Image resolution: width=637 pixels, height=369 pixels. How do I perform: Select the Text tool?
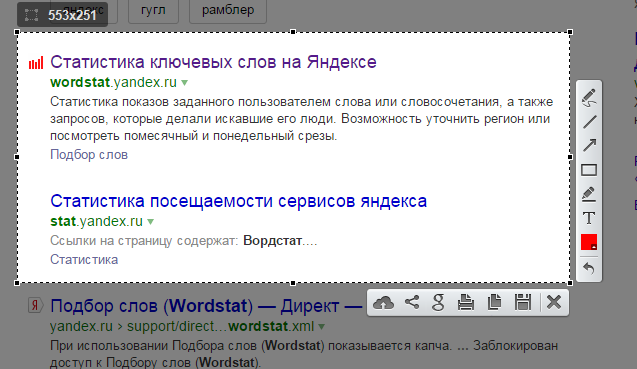pos(589,218)
